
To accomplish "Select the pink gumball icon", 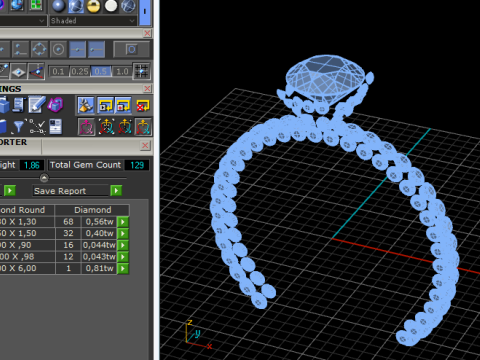I will pyautogui.click(x=86, y=127).
